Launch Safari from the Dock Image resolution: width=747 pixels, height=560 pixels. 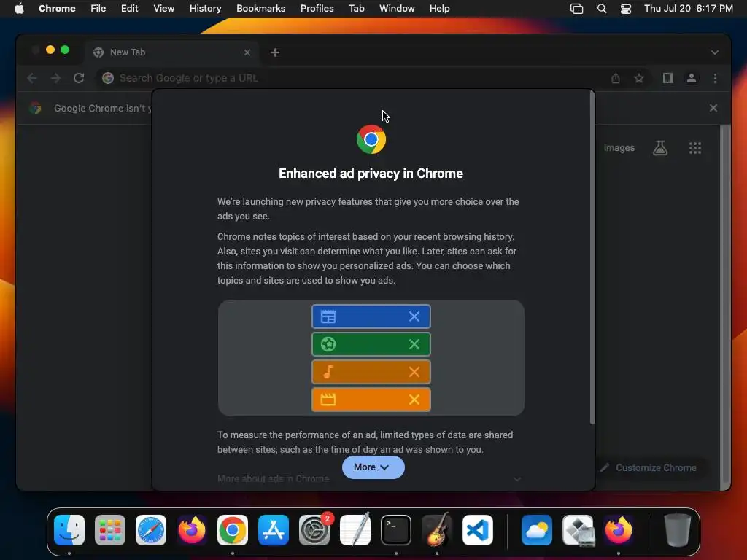(151, 530)
